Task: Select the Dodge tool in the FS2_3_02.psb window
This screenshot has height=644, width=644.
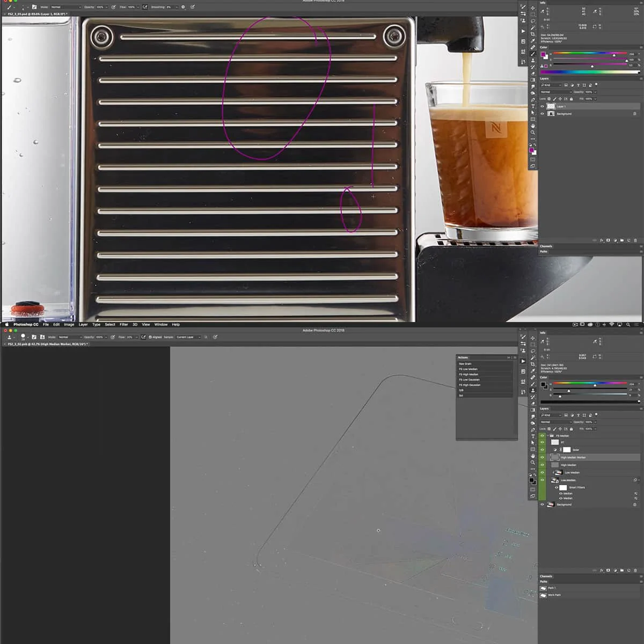Action: [533, 423]
